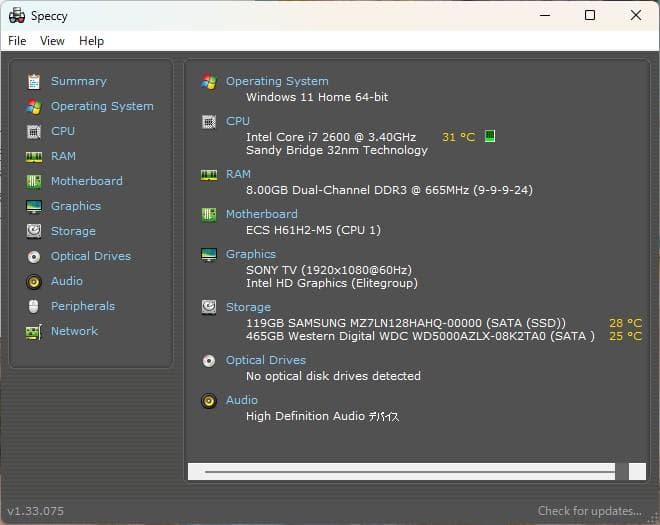Switch to the RAM section in sidebar
Screen dimensions: 660x525
click(63, 156)
